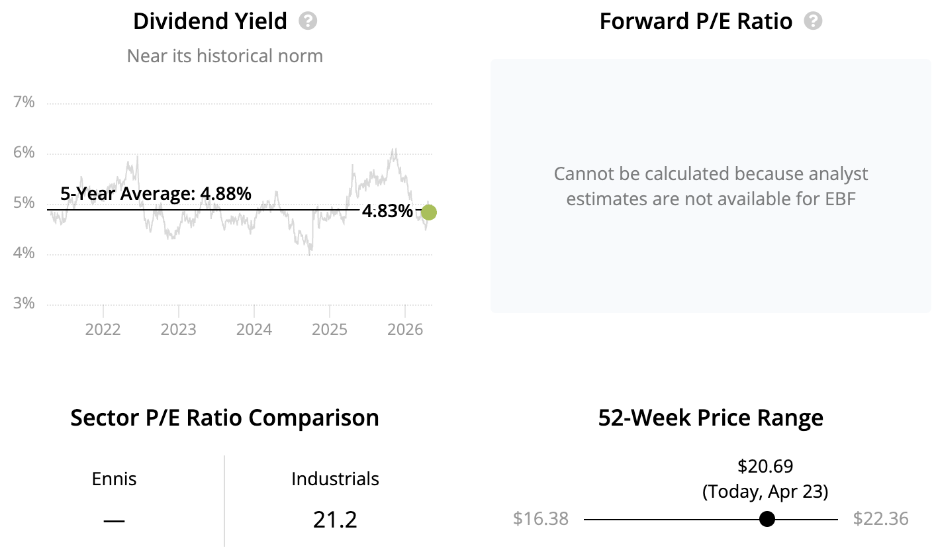
Task: Click the analyst estimates unavailable message
Action: 710,186
